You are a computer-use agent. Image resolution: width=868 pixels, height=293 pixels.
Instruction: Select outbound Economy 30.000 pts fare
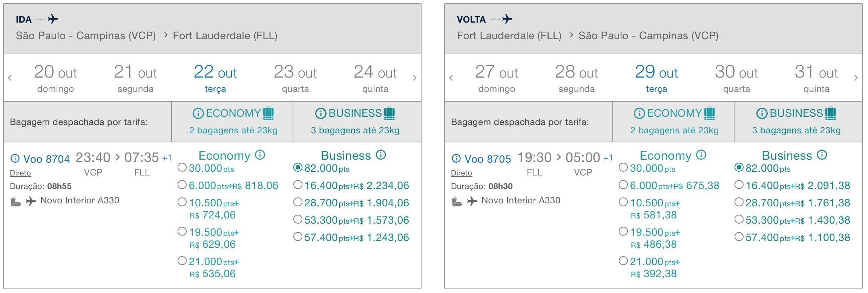tap(182, 168)
